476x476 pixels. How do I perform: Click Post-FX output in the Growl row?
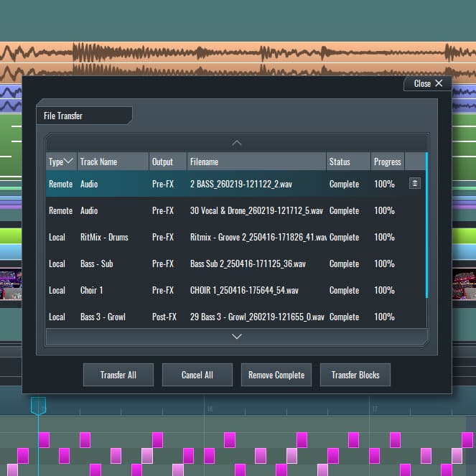(164, 317)
